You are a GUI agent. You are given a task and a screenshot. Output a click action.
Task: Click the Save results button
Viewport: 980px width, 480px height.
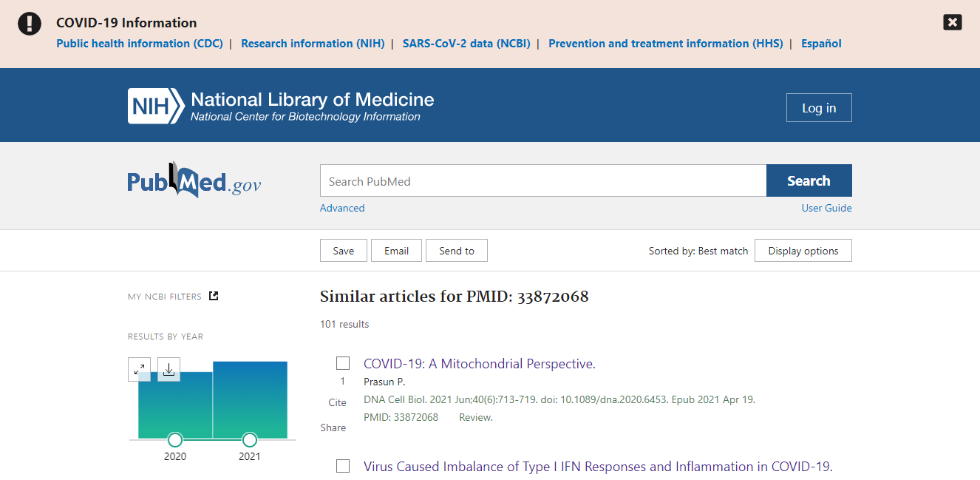(344, 251)
